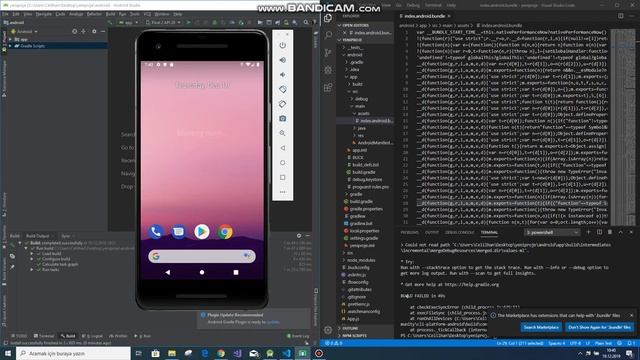Click Don't Show Again for bundle files

click(x=599, y=327)
